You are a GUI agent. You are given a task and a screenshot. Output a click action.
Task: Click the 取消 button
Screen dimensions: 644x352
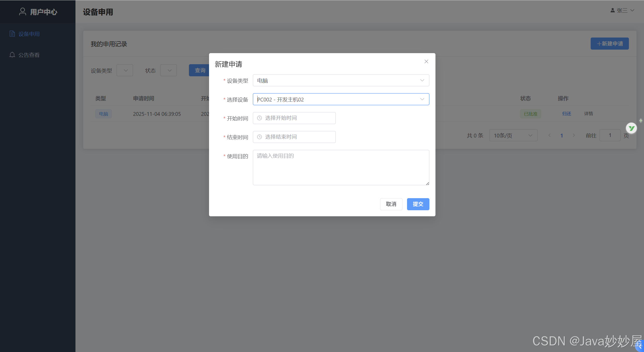[391, 204]
